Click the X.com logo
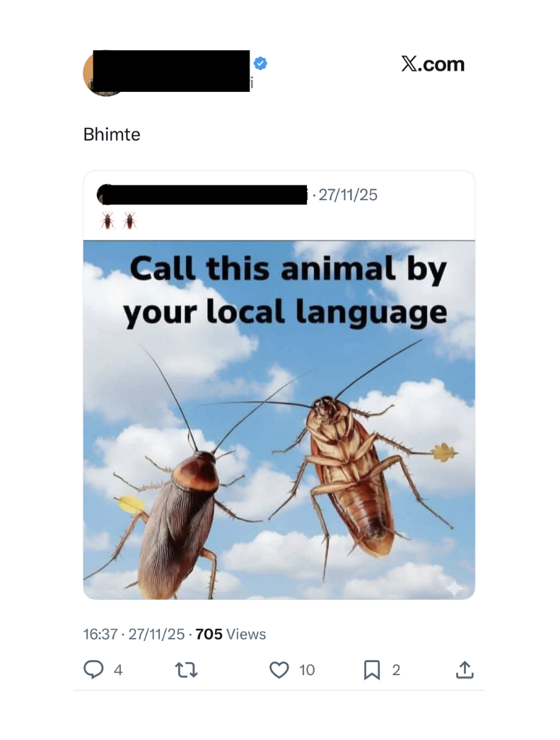 pyautogui.click(x=433, y=64)
